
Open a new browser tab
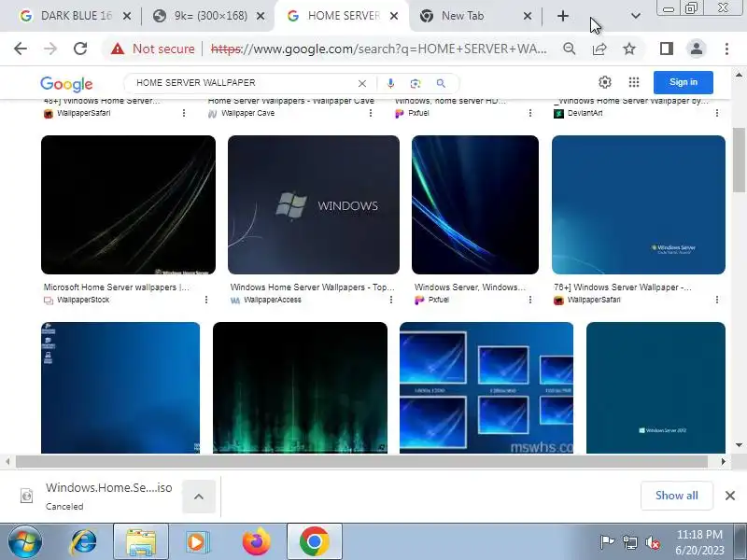point(563,16)
